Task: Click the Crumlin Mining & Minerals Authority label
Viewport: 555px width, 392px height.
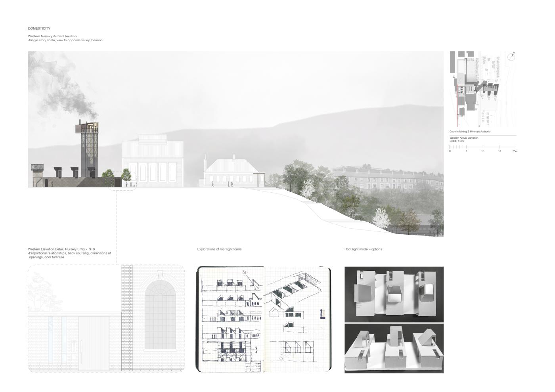Action: [470, 132]
